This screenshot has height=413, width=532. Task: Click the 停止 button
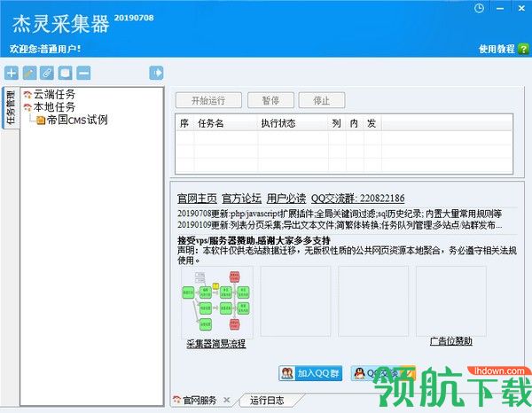click(x=322, y=100)
